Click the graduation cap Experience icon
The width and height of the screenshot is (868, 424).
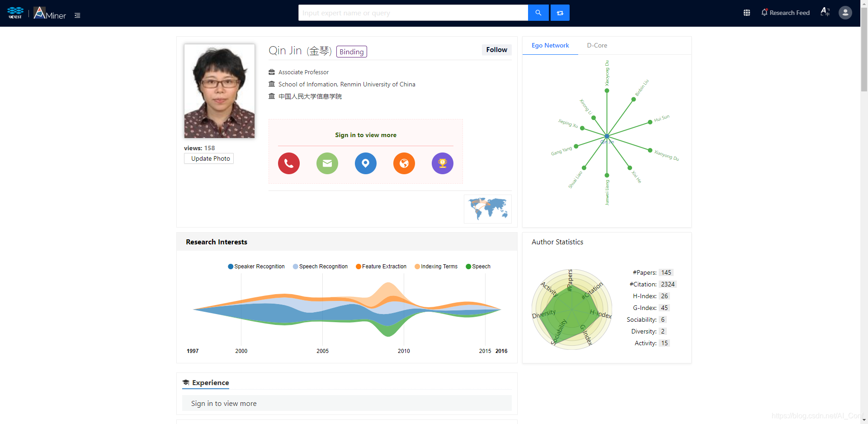tap(186, 383)
